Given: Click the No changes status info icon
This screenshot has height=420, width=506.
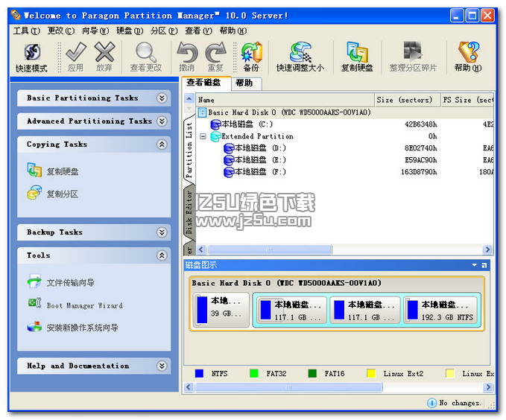Looking at the screenshot, I should point(431,403).
